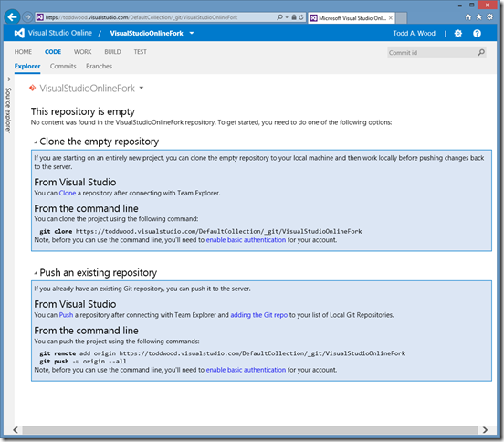Image resolution: width=504 pixels, height=442 pixels.
Task: Click the Clone link under From Visual Studio
Action: click(x=68, y=194)
